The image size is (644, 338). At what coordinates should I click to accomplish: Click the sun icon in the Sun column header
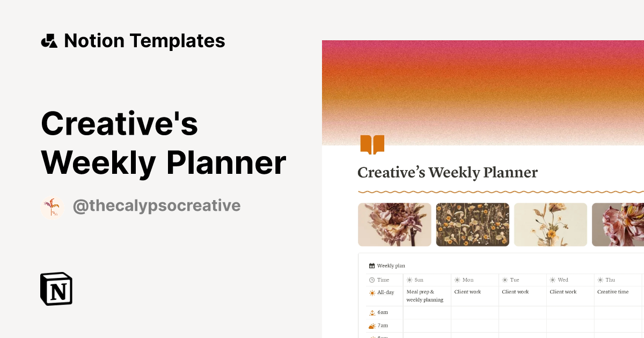(x=411, y=280)
